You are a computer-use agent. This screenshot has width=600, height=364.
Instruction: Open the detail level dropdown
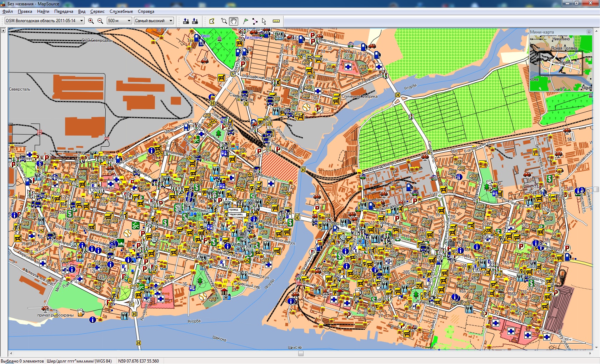tap(171, 21)
